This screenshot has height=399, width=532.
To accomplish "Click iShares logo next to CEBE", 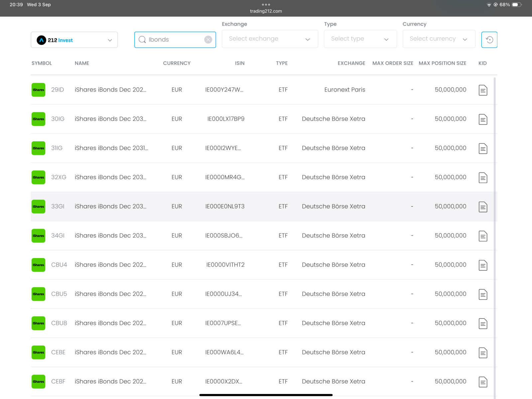I will [x=38, y=352].
